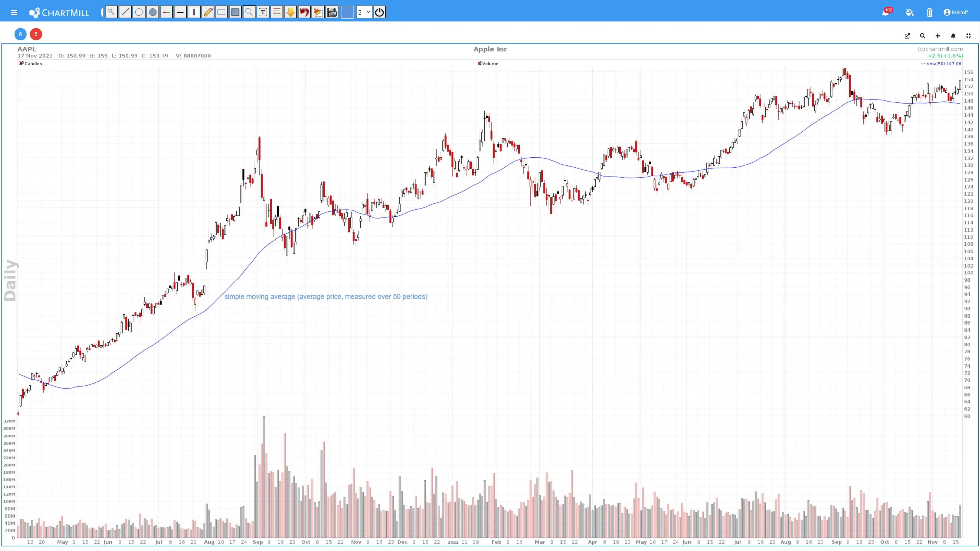
Task: Click the battery icon in header
Action: pyautogui.click(x=929, y=12)
